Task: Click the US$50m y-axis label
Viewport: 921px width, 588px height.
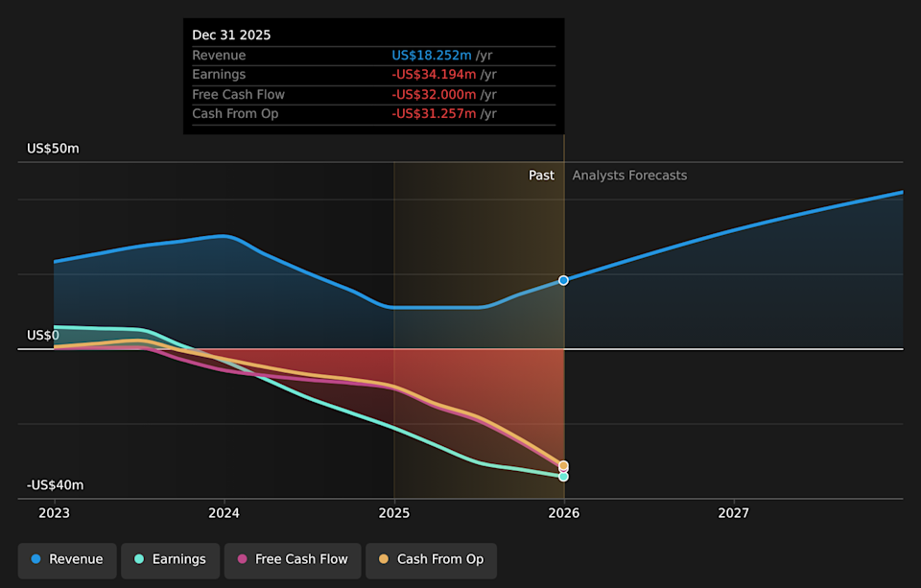Action: 53,149
